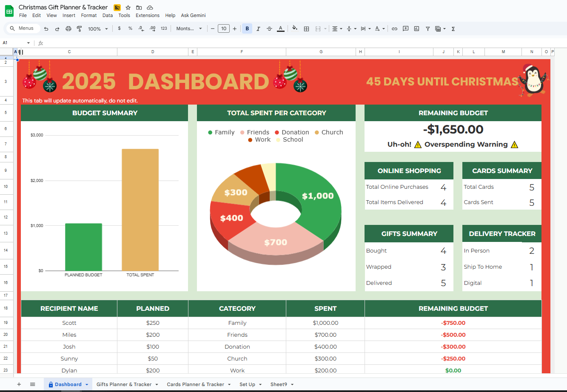
Task: Toggle Bold formatting
Action: pyautogui.click(x=247, y=29)
